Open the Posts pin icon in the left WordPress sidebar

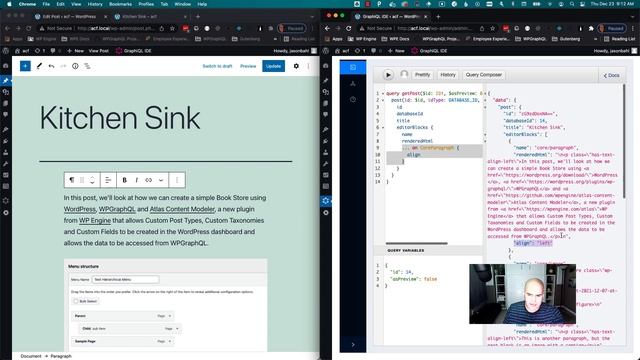point(6,80)
